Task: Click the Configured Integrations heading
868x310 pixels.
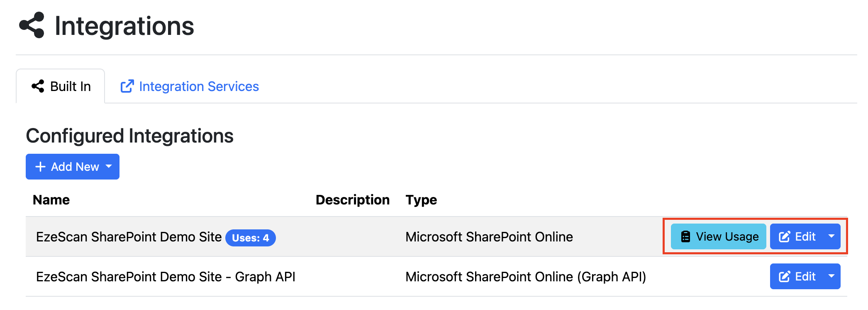Action: (130, 136)
